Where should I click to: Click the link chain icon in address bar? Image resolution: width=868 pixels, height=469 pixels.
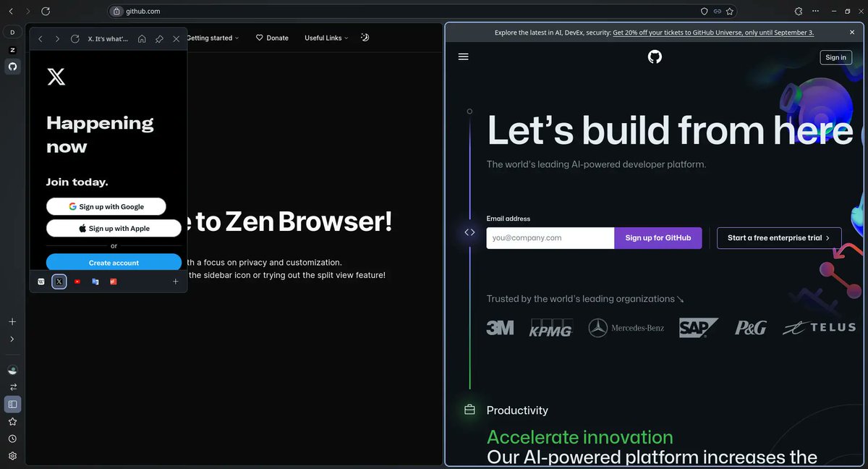click(x=717, y=12)
